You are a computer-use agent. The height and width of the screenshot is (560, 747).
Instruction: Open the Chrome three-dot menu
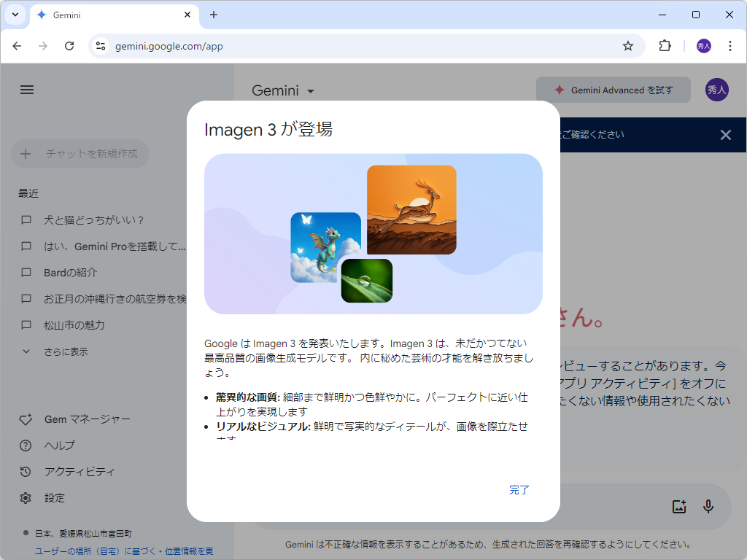(730, 45)
